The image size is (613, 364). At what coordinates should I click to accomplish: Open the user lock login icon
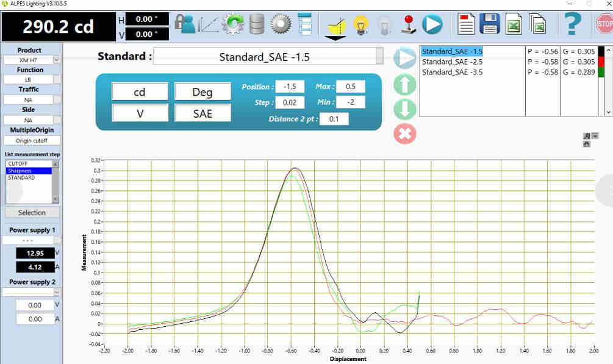185,23
